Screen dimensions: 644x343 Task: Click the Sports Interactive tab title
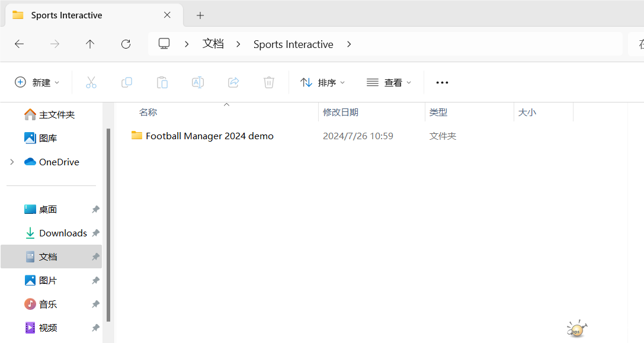[x=66, y=15]
